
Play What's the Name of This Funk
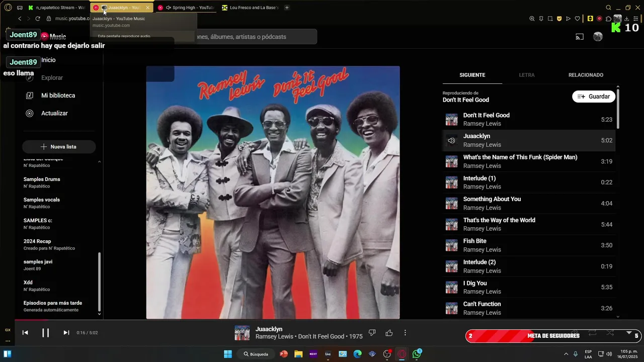click(x=529, y=161)
